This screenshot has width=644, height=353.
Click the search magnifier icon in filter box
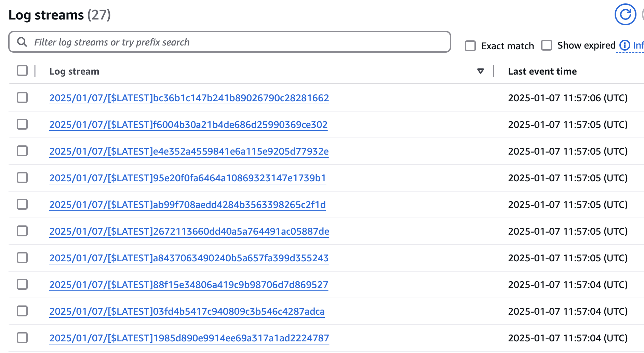[x=23, y=42]
